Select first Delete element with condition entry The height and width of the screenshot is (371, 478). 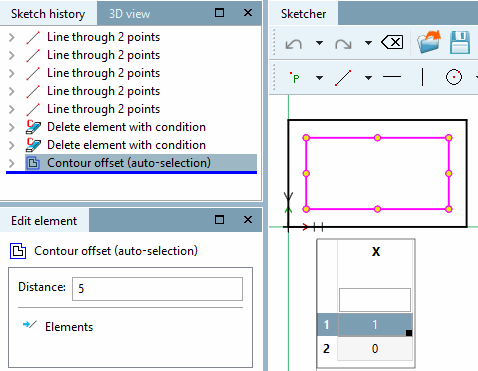(126, 127)
